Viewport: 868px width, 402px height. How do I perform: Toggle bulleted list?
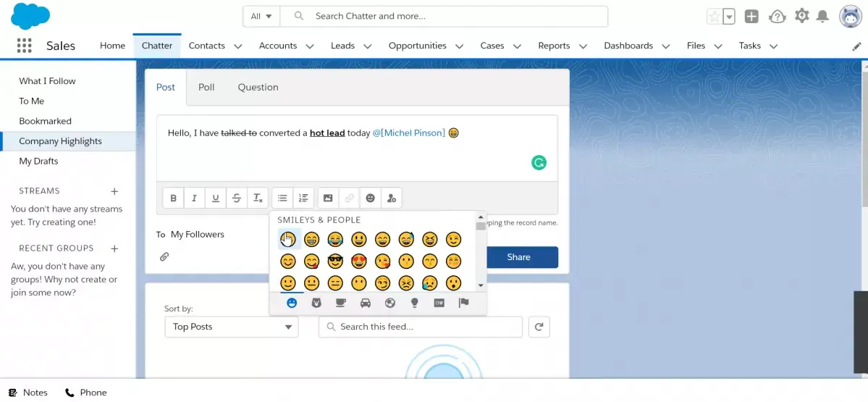(x=282, y=198)
